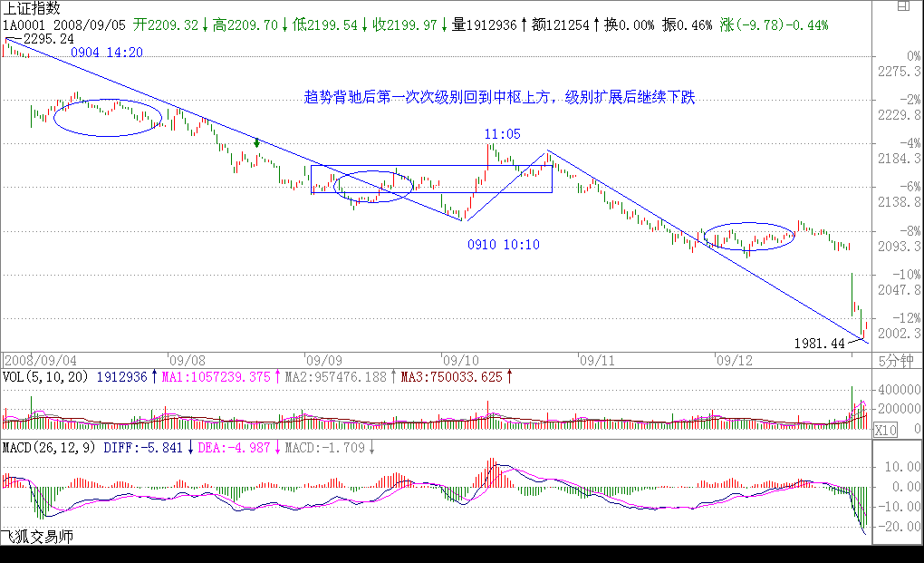Select the blue Chinese trend annotation text

499,97
